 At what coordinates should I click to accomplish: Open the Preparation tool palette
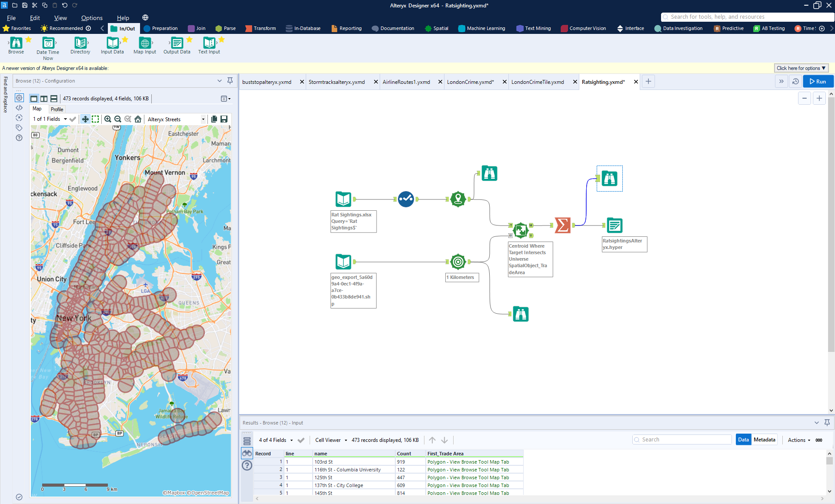pos(160,28)
